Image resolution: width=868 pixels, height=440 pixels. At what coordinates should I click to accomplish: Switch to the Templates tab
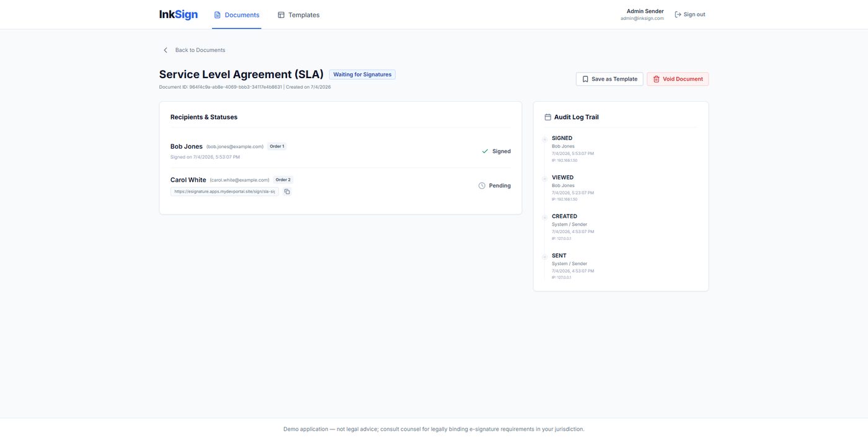[x=298, y=15]
